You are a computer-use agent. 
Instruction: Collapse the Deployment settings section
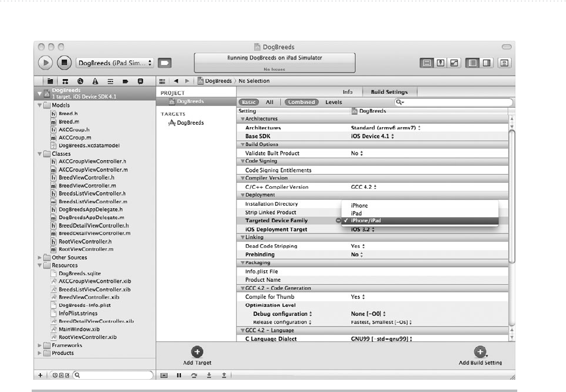pos(242,195)
